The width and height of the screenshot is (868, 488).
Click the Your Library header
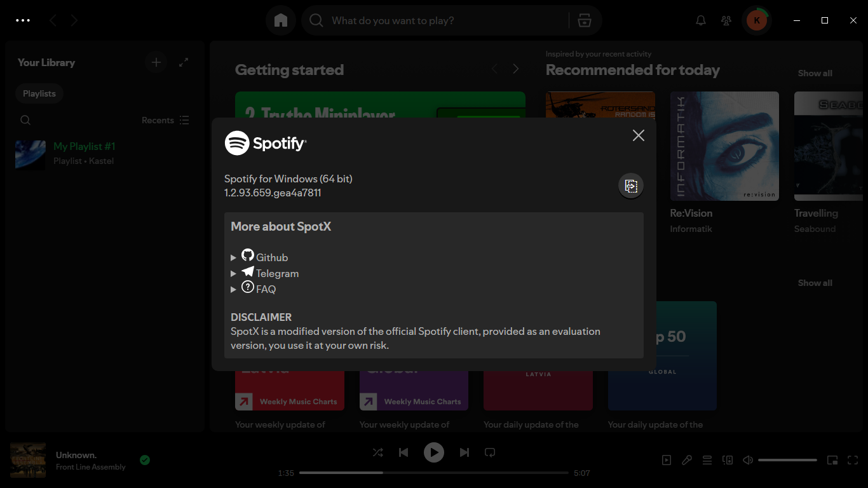46,62
